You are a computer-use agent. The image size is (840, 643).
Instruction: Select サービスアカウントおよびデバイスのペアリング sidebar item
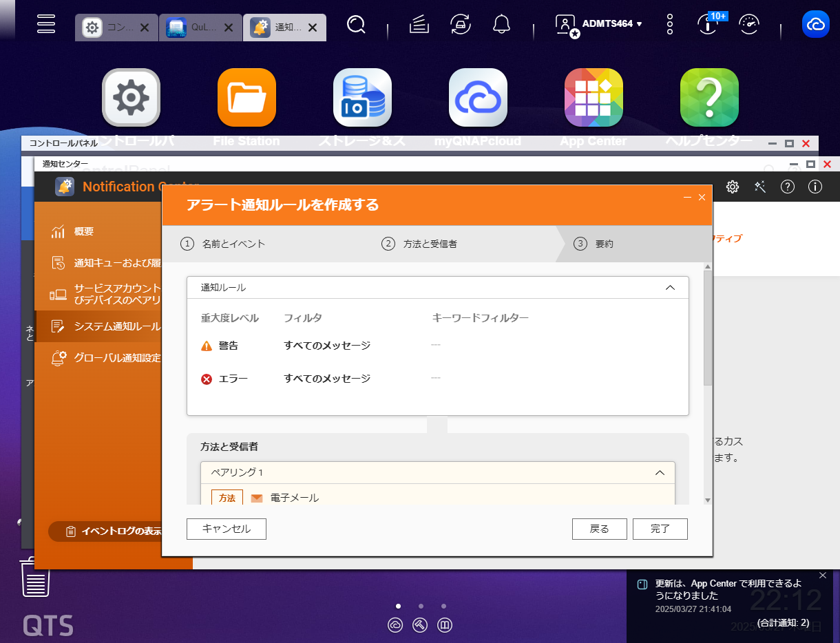click(x=98, y=295)
